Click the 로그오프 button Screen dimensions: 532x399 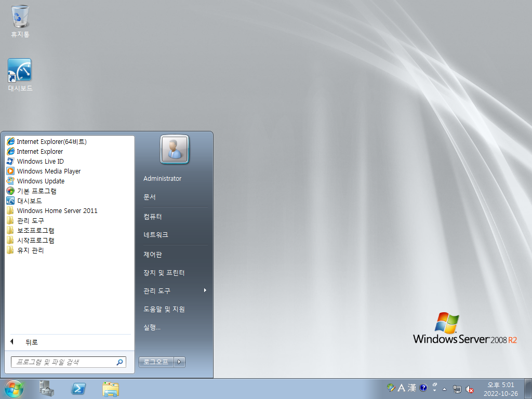[x=156, y=362]
